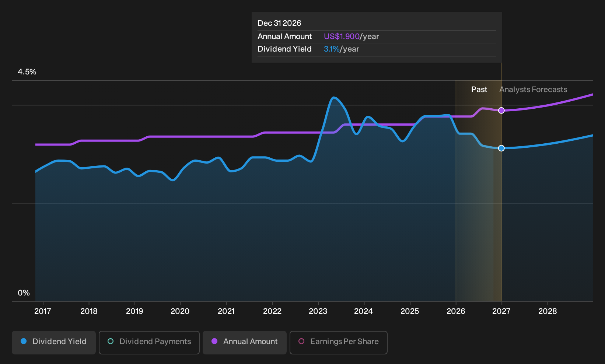Select the blue Dividend Yield data point marker

(x=501, y=148)
